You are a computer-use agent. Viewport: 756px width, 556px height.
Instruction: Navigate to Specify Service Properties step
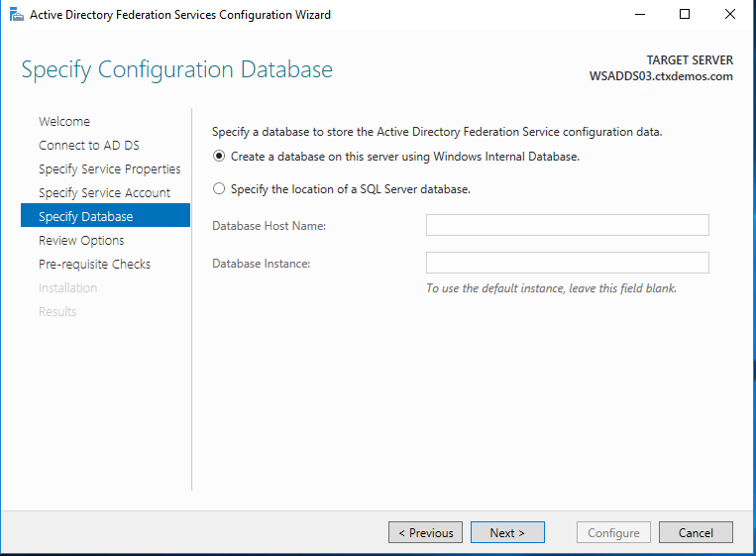(x=109, y=169)
